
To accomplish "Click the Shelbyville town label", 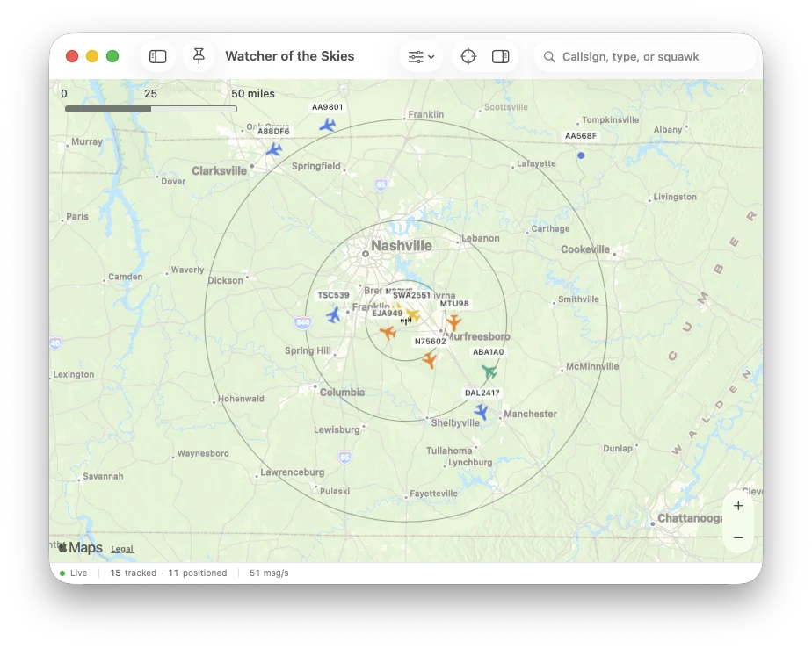I will point(455,422).
